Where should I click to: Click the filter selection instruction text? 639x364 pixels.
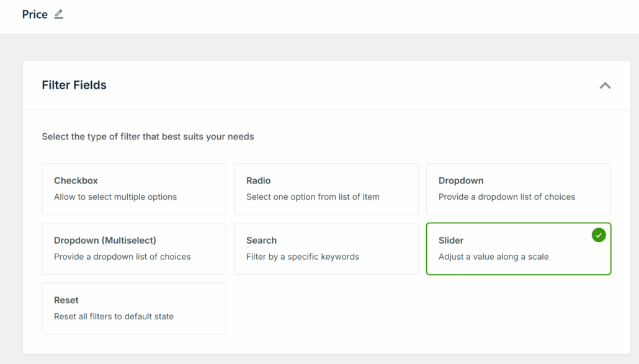148,136
